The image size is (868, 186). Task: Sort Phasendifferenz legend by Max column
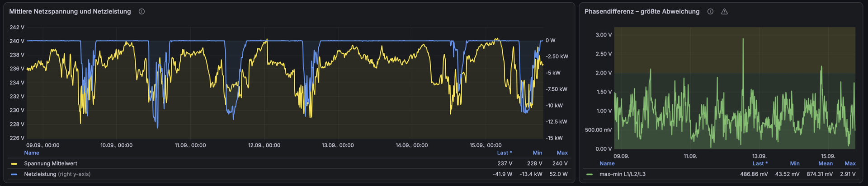pos(850,163)
